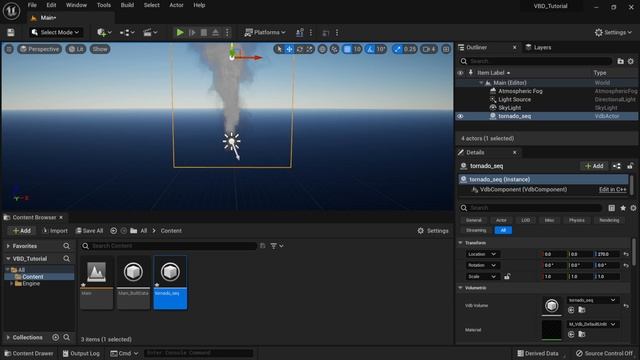Toggle the world/local coordinate system icon
Screen dimensions: 640x360
pyautogui.click(x=322, y=49)
